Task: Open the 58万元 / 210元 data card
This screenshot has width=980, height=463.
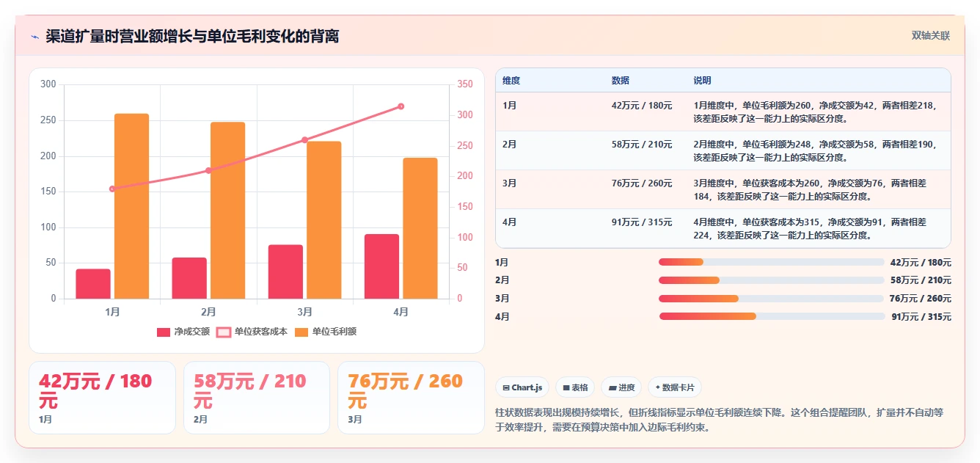Action: pyautogui.click(x=257, y=398)
